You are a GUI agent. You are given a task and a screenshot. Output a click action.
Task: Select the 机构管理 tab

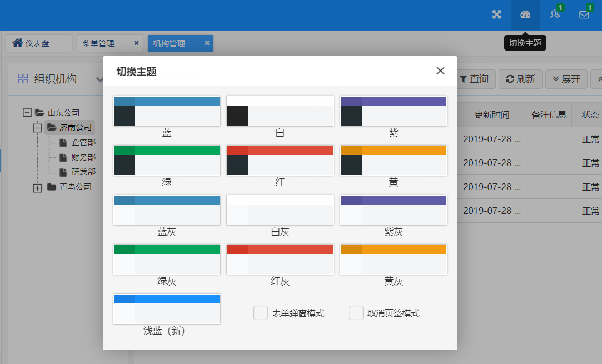181,43
